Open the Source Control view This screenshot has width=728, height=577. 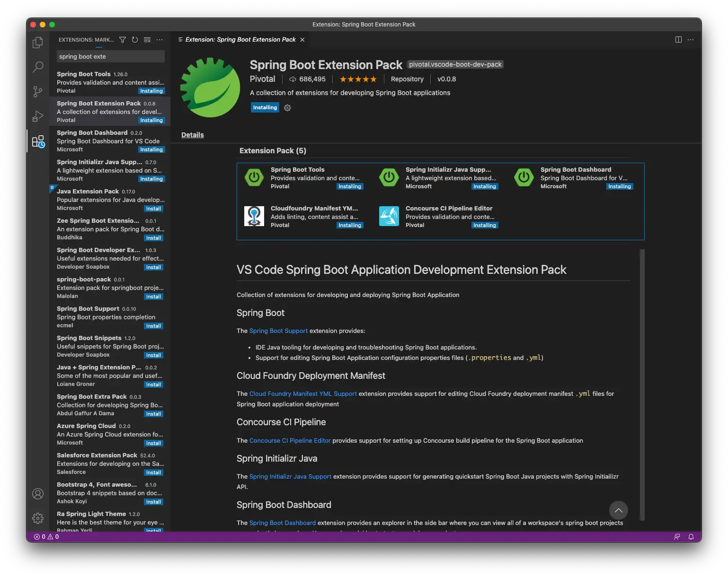38,92
